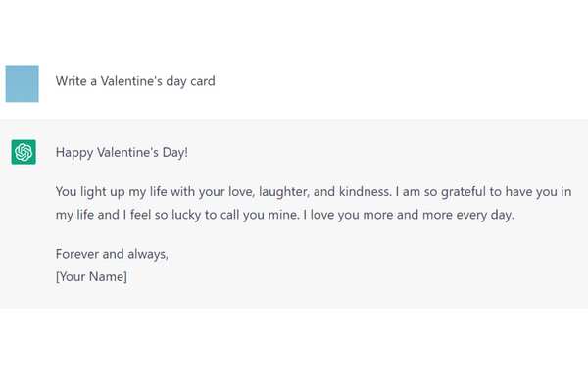Screen dimensions: 588x392
Task: Click the ChatGPT logo icon
Action: pos(24,152)
